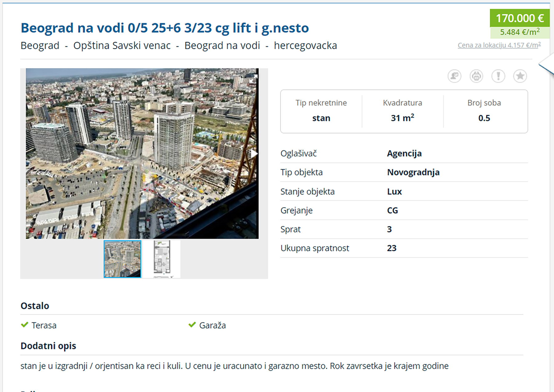Screen dimensions: 554x392
Task: Click the green checkmark beside Garaža
Action: (192, 325)
